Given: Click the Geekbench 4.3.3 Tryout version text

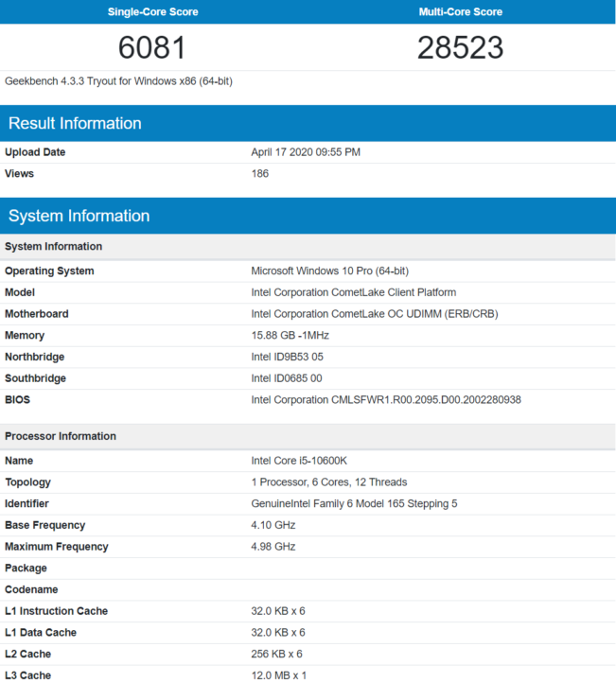Looking at the screenshot, I should [x=118, y=81].
